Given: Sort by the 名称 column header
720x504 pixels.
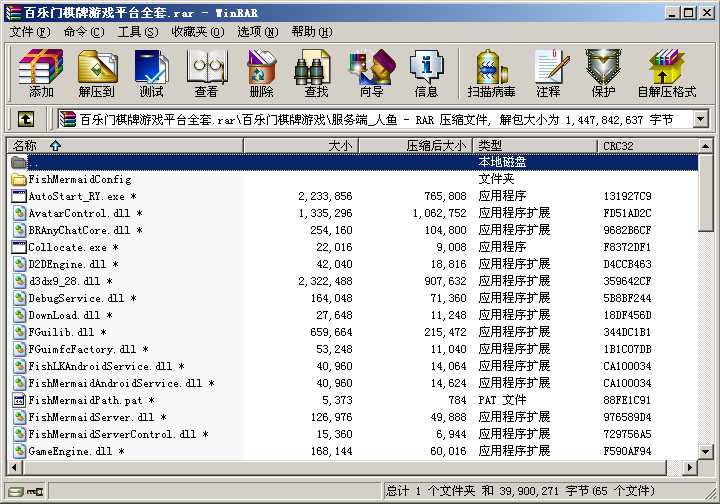Looking at the screenshot, I should pyautogui.click(x=125, y=146).
